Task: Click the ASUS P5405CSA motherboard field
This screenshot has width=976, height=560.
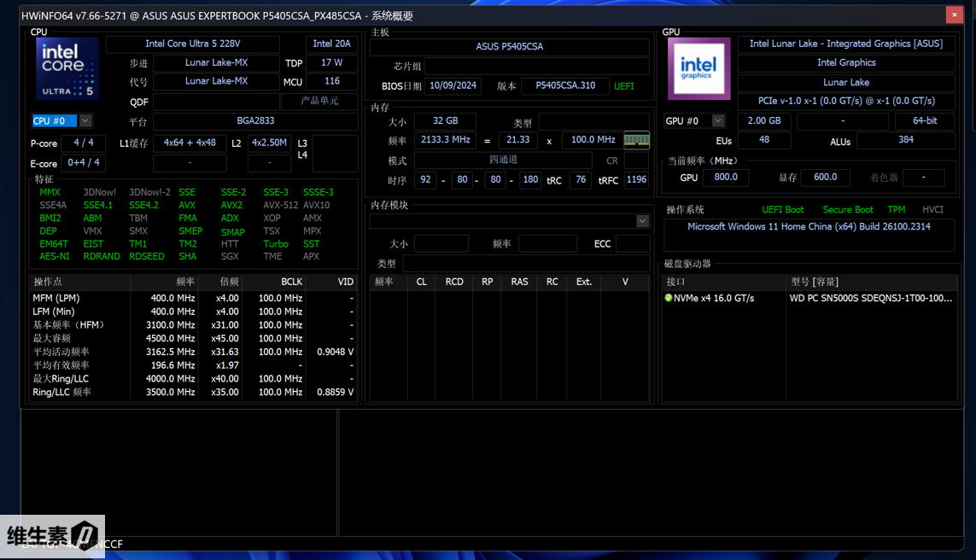Action: [509, 47]
